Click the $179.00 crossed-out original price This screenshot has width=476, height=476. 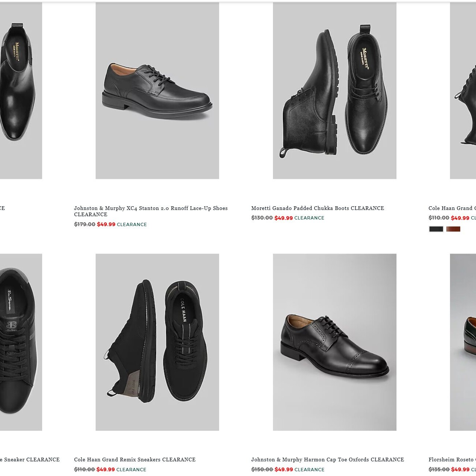click(85, 224)
